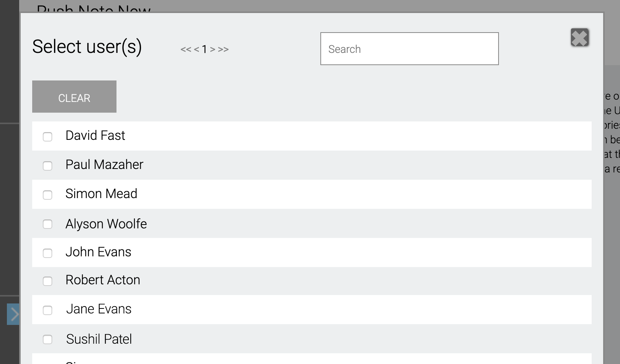This screenshot has width=620, height=364.
Task: Click the Sushil Patel name label
Action: click(99, 339)
